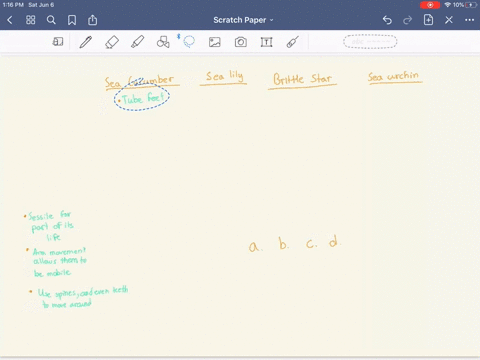Tap the Sea urchin heading
Screen dimensions: 480x360
394,77
